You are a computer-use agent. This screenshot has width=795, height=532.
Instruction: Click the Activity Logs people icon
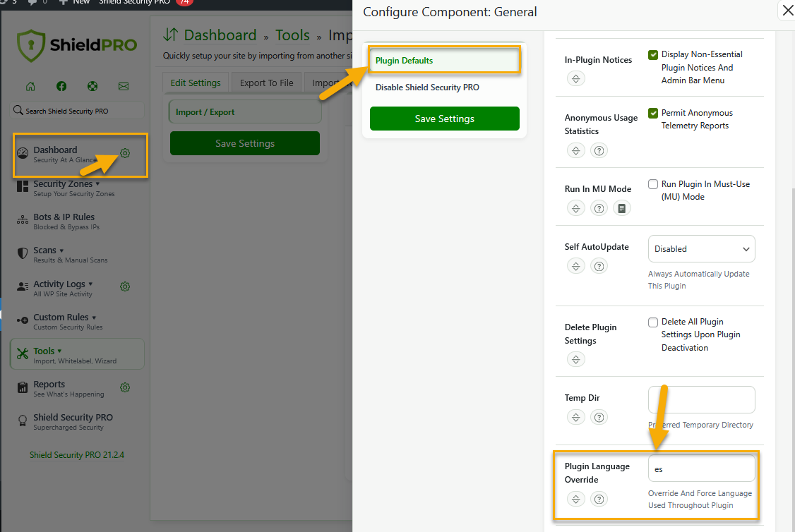[23, 286]
